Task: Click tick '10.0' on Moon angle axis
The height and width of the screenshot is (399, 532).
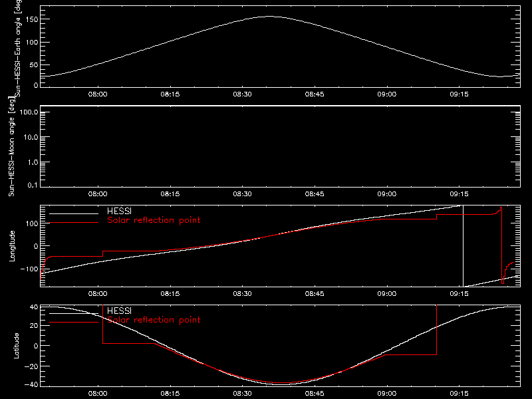Action: [x=31, y=138]
